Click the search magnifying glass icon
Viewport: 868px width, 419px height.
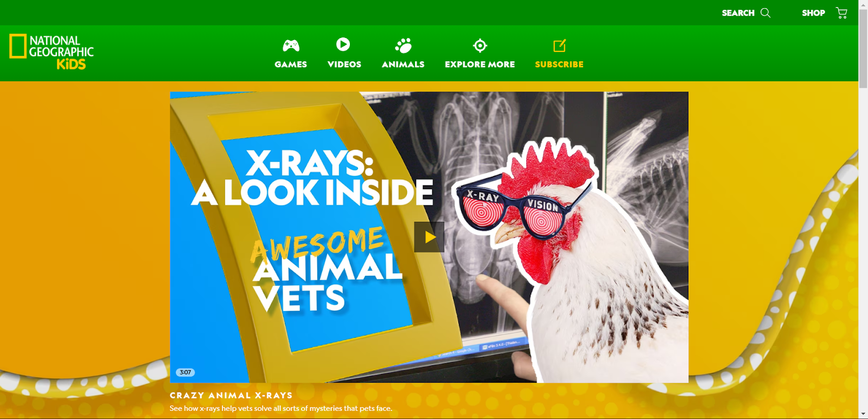click(x=765, y=12)
